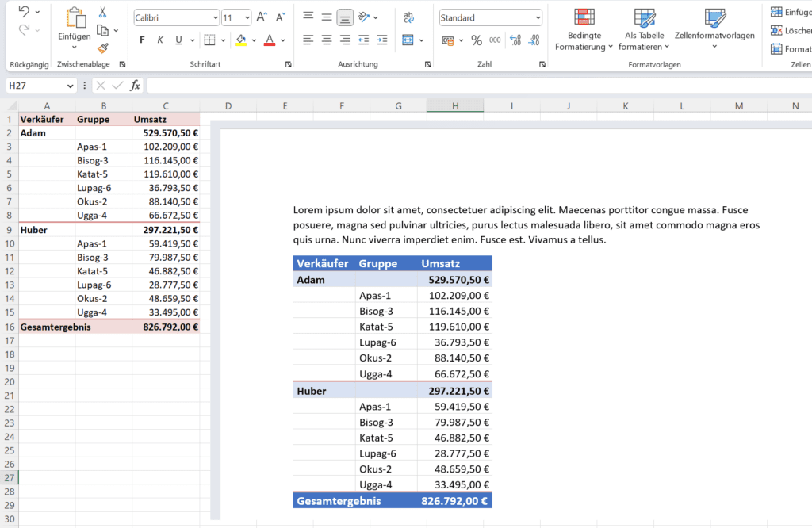Apply thousands separator 000 format

click(x=495, y=40)
